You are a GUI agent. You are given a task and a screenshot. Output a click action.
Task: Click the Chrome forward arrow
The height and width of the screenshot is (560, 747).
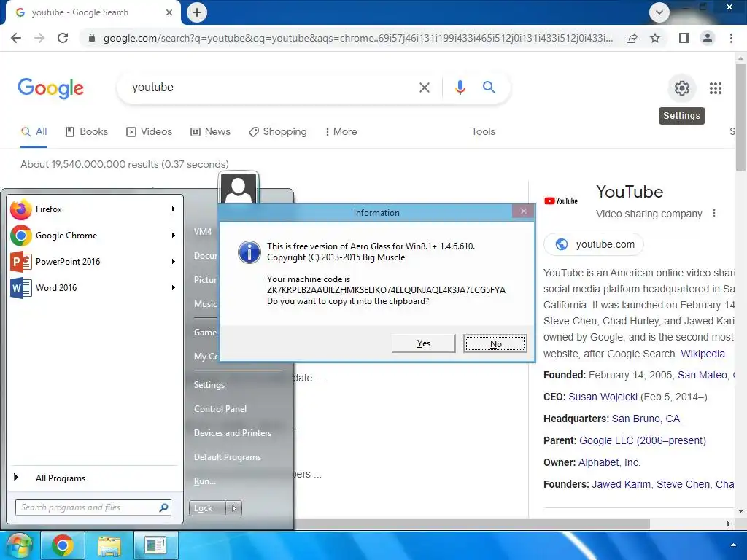tap(39, 38)
